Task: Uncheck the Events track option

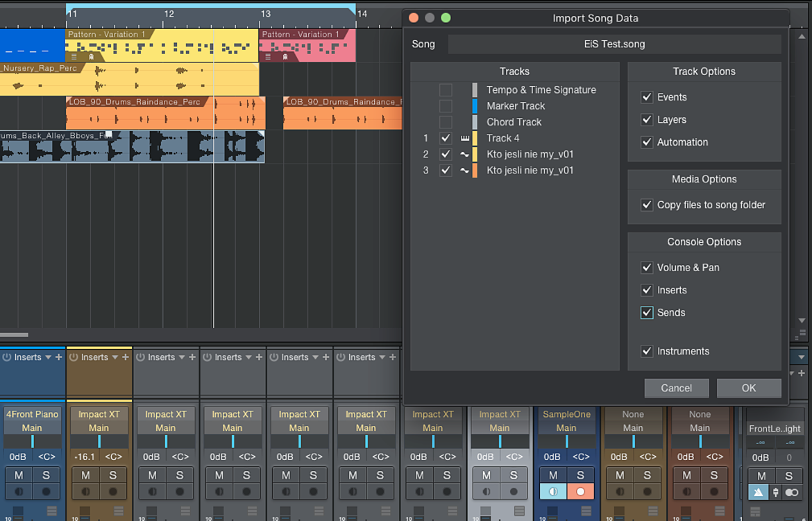Action: [647, 97]
